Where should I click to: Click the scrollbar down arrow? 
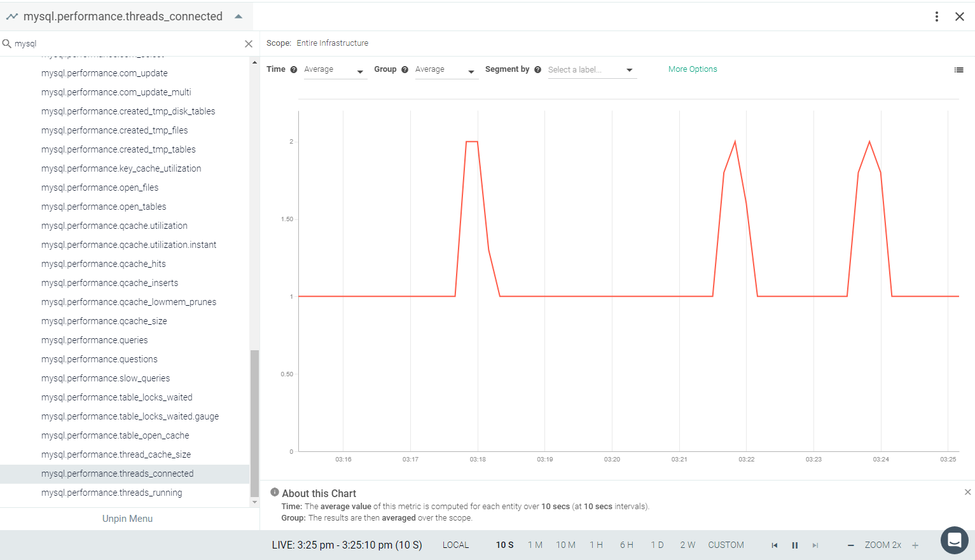pos(254,502)
